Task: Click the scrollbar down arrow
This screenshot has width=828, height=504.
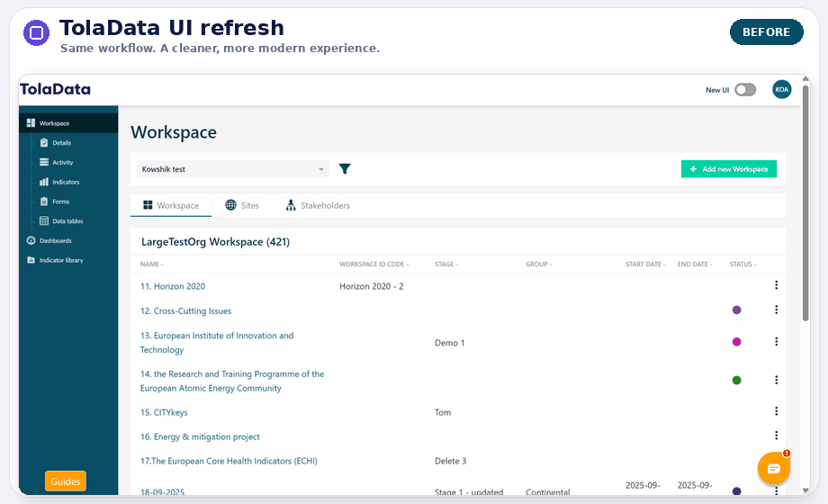Action: pos(805,490)
